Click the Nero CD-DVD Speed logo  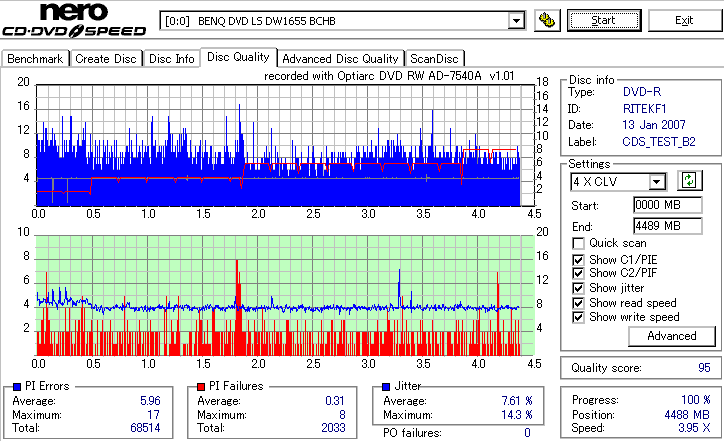74,20
